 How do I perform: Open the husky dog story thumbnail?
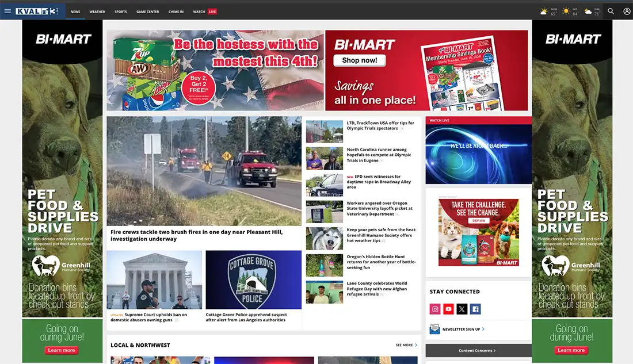pyautogui.click(x=325, y=239)
